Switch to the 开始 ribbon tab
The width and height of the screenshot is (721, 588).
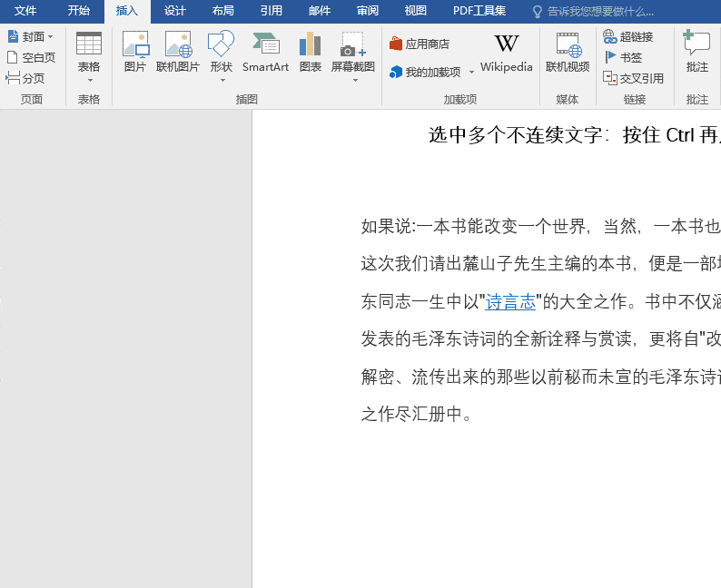point(79,11)
